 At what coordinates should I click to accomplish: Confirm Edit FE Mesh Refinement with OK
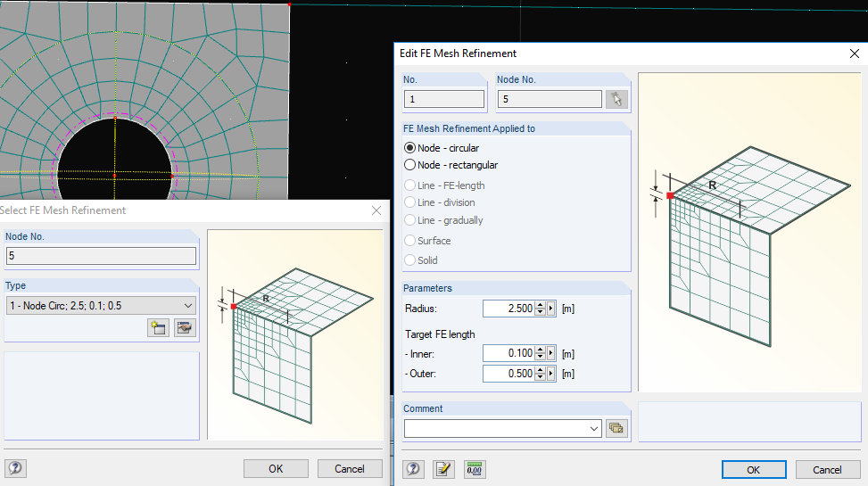(754, 469)
